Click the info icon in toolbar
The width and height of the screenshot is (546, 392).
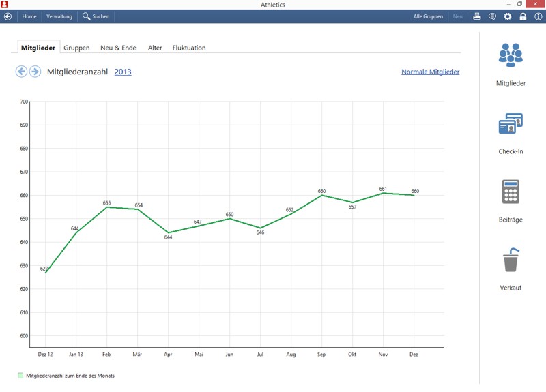click(538, 16)
